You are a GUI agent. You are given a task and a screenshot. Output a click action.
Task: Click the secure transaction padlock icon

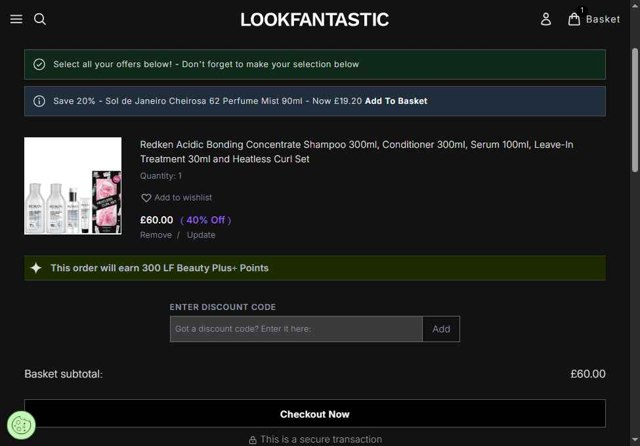coord(253,440)
